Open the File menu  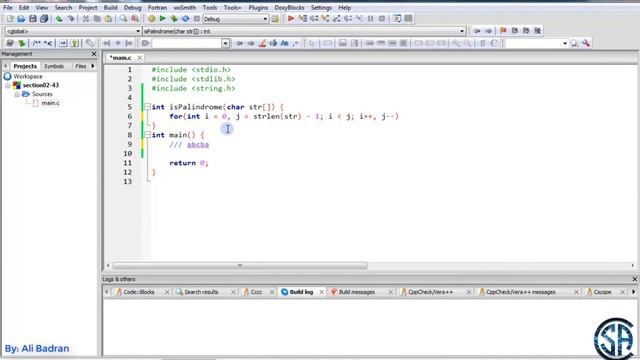point(8,7)
